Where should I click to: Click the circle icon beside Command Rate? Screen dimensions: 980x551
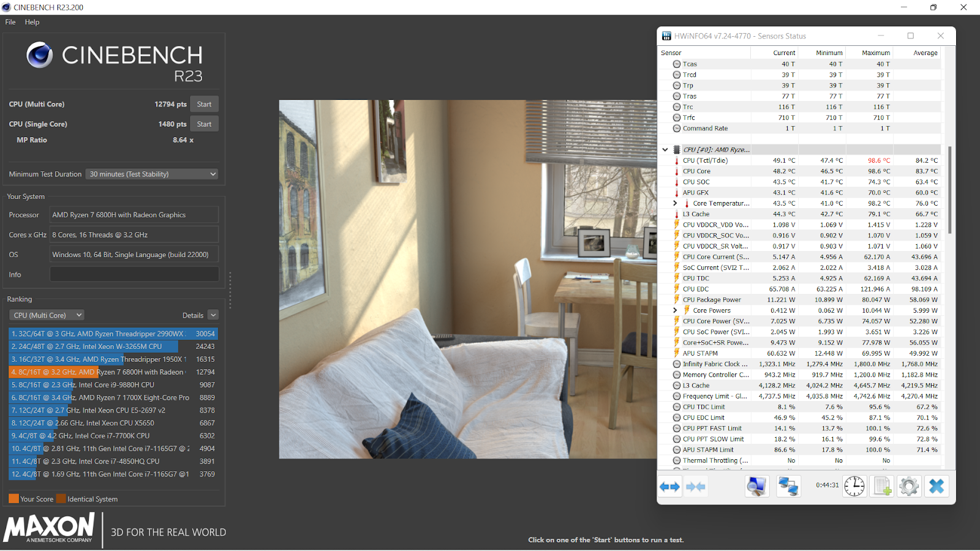pyautogui.click(x=677, y=128)
